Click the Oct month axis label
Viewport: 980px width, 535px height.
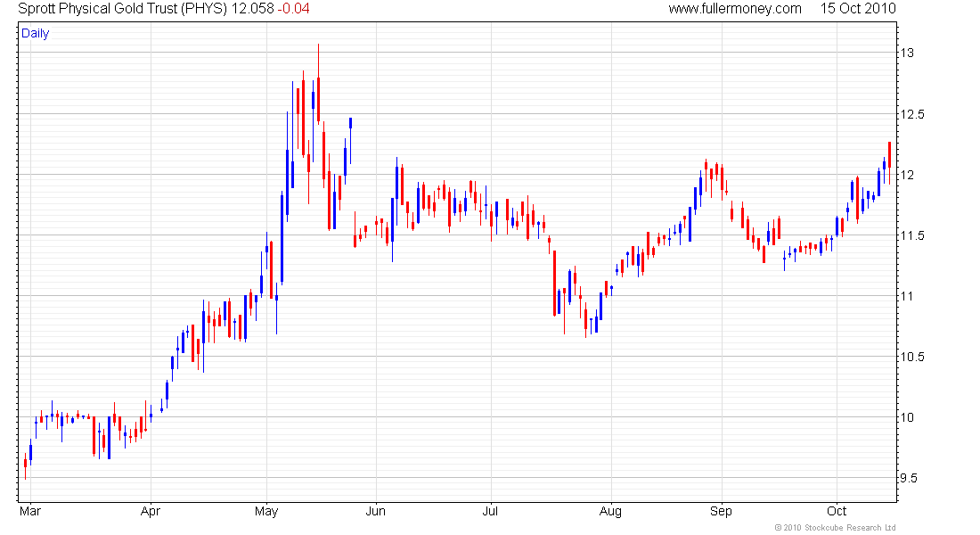pyautogui.click(x=837, y=511)
